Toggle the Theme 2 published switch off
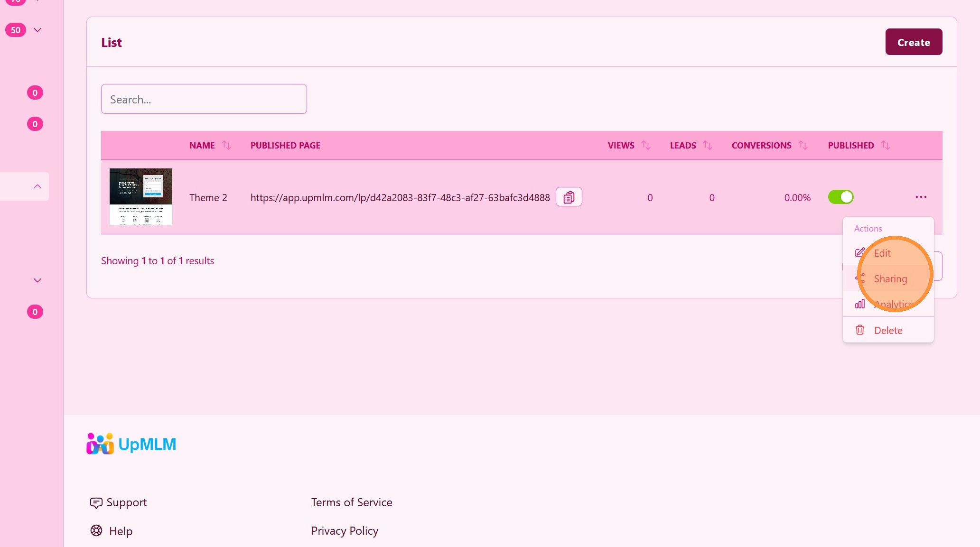Screen dimensions: 980x547 (x=840, y=197)
